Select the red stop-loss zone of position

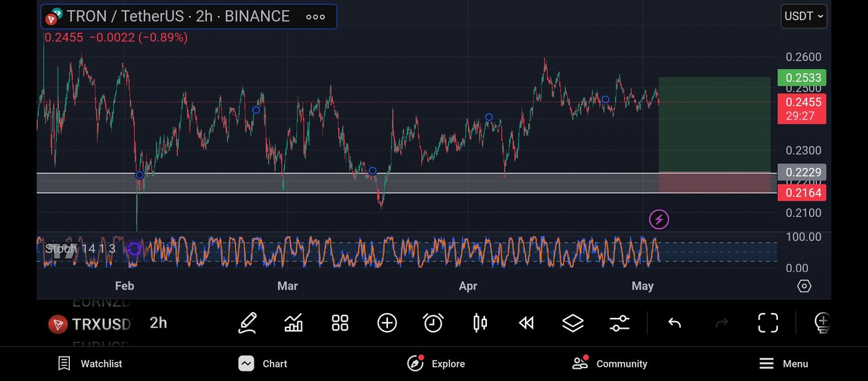click(715, 182)
